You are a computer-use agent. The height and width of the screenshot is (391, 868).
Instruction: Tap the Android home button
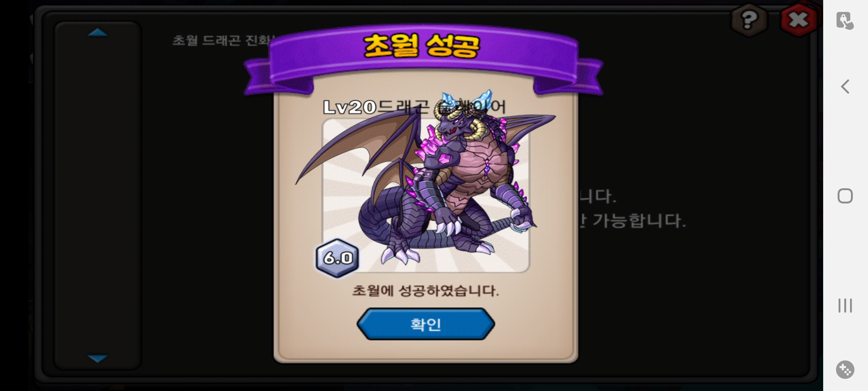[845, 196]
